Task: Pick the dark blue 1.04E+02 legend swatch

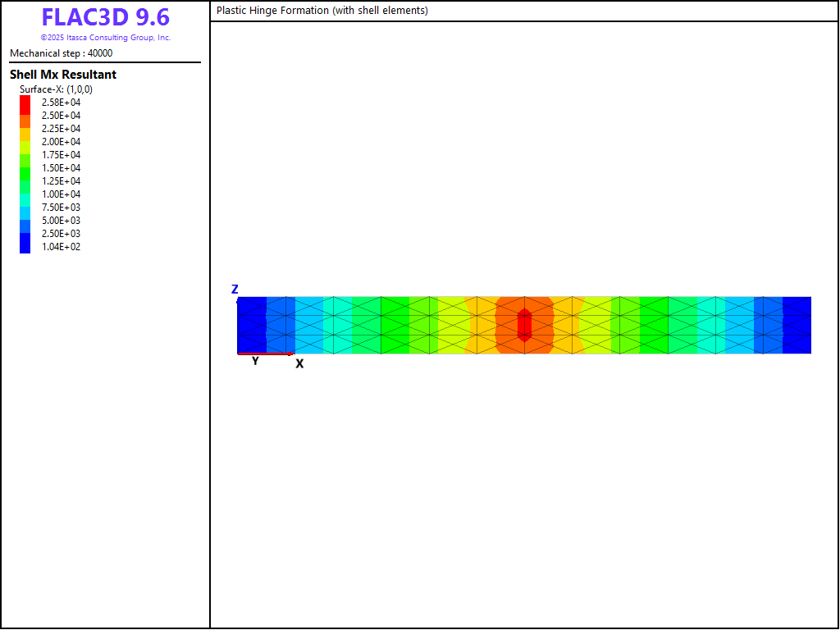Action: (x=25, y=245)
